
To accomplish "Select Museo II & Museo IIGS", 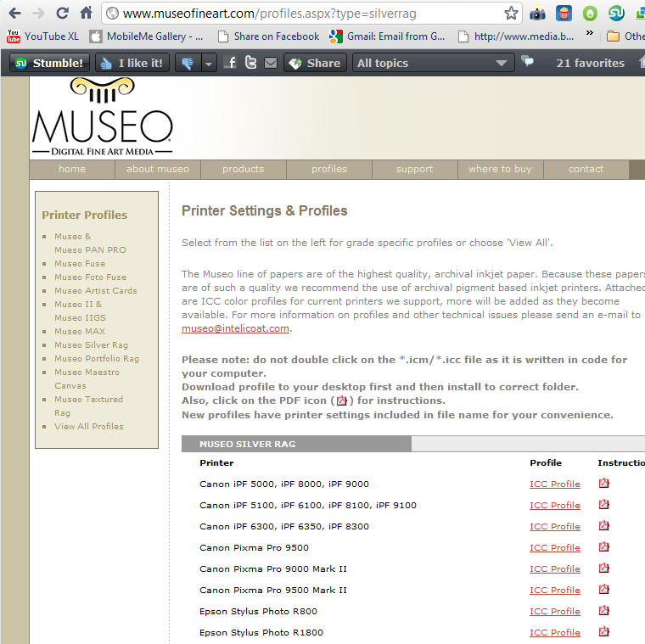I will 80,311.
